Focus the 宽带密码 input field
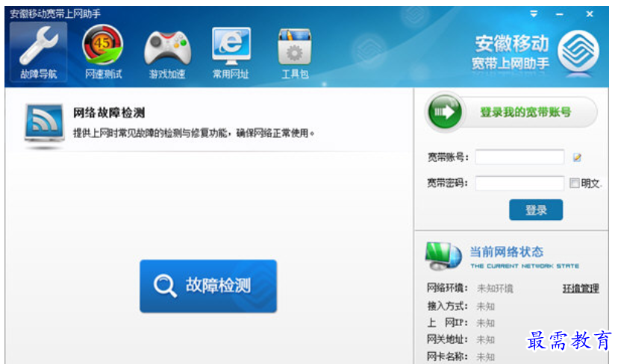 pos(519,183)
